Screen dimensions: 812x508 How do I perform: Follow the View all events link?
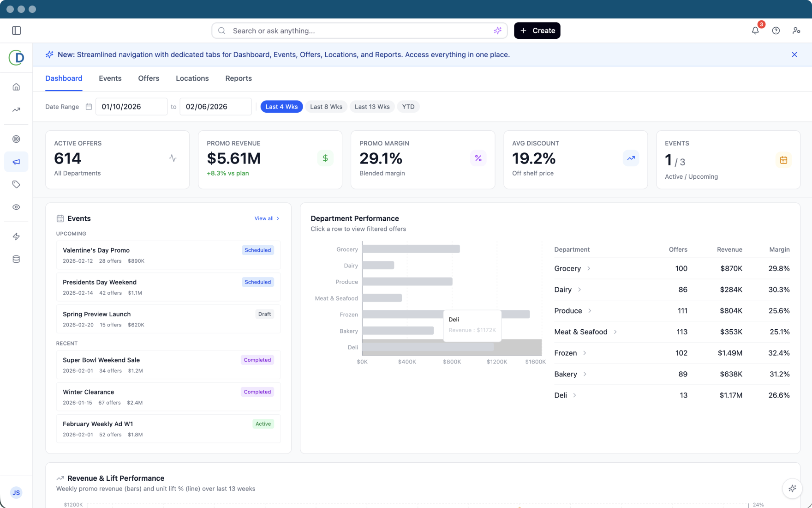coord(267,218)
